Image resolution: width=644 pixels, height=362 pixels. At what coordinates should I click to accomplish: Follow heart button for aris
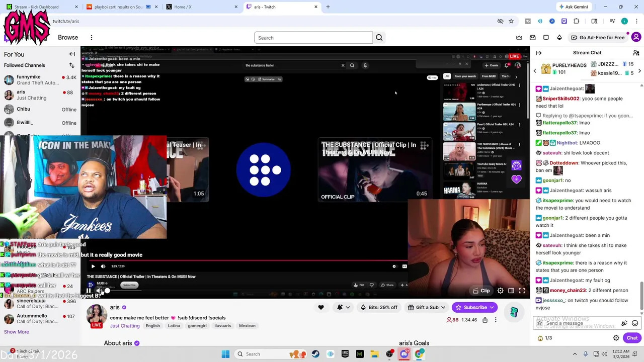pyautogui.click(x=321, y=307)
